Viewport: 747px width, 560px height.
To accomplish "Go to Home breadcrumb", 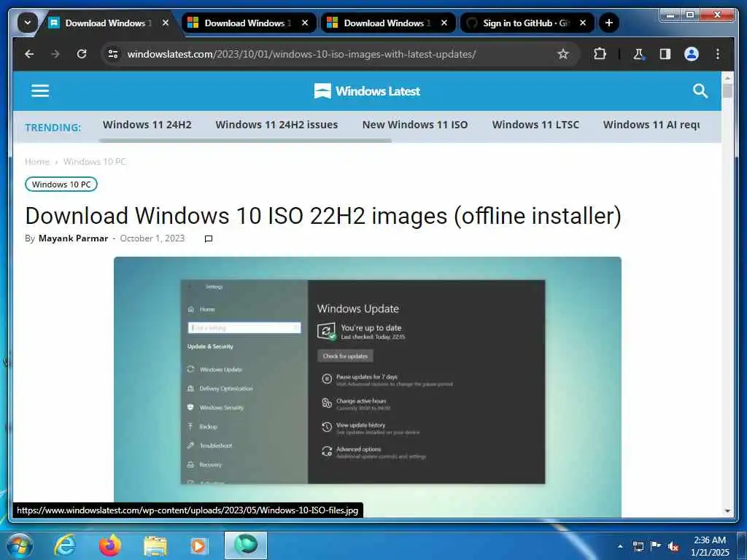I will point(37,161).
